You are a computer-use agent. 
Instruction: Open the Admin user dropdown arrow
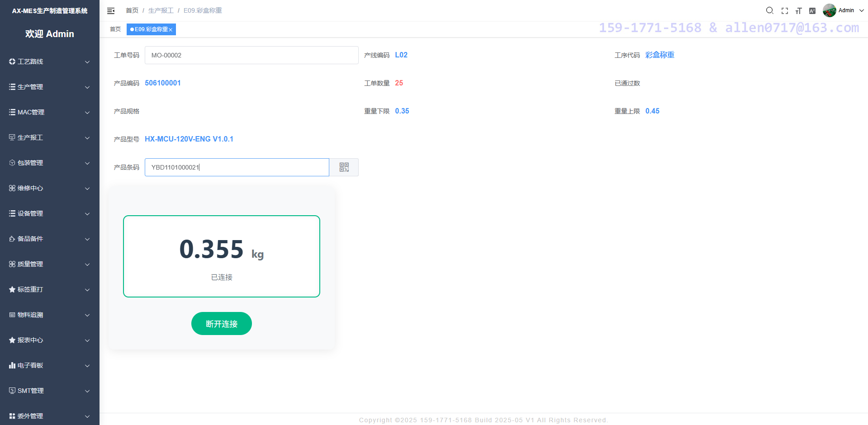pos(861,10)
